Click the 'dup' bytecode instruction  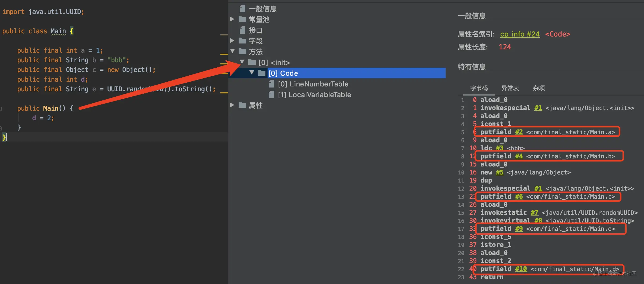(486, 180)
